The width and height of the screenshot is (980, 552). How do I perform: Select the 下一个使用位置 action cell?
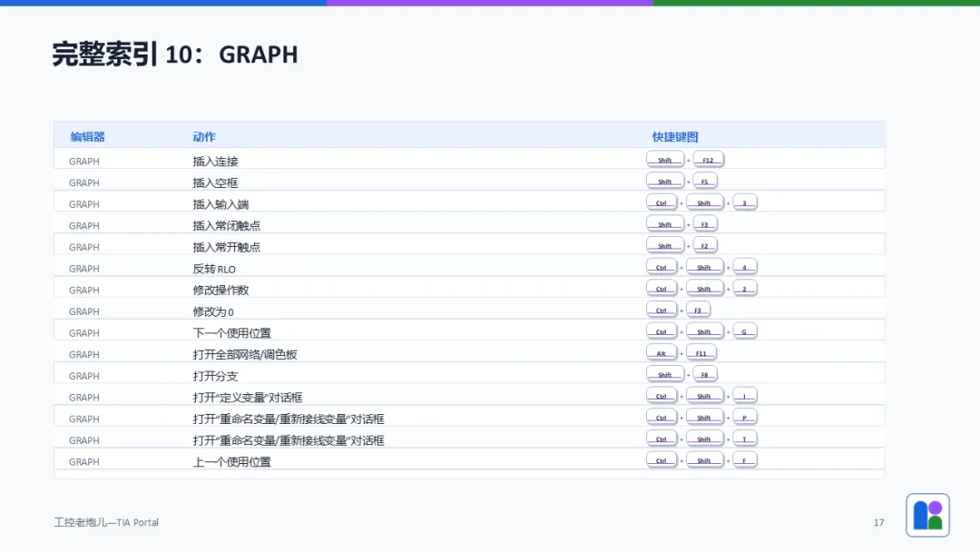(x=232, y=333)
